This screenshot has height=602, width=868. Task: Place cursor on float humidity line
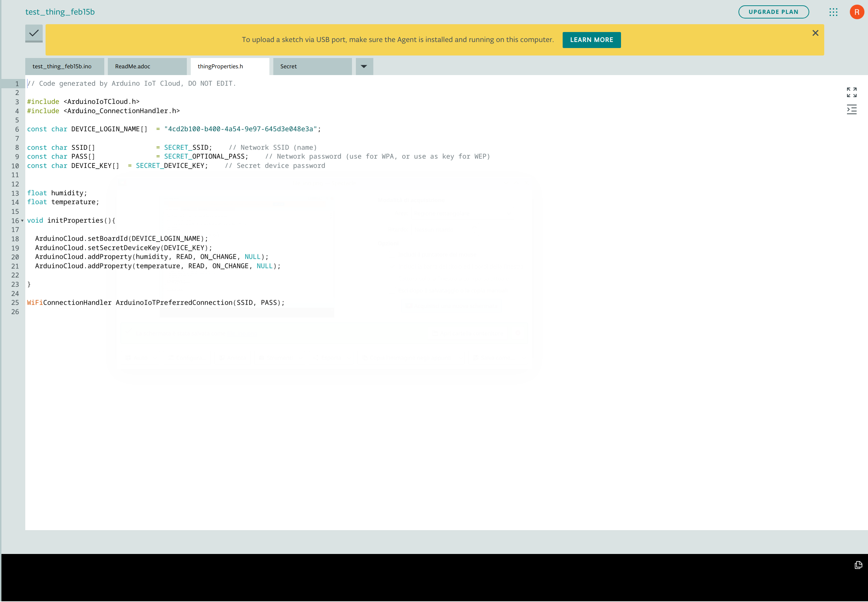point(69,193)
